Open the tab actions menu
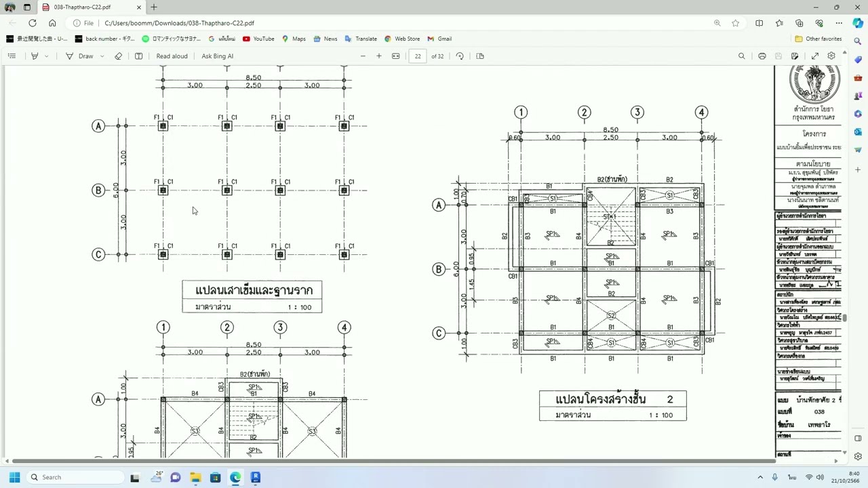Image resolution: width=868 pixels, height=488 pixels. pyautogui.click(x=27, y=7)
